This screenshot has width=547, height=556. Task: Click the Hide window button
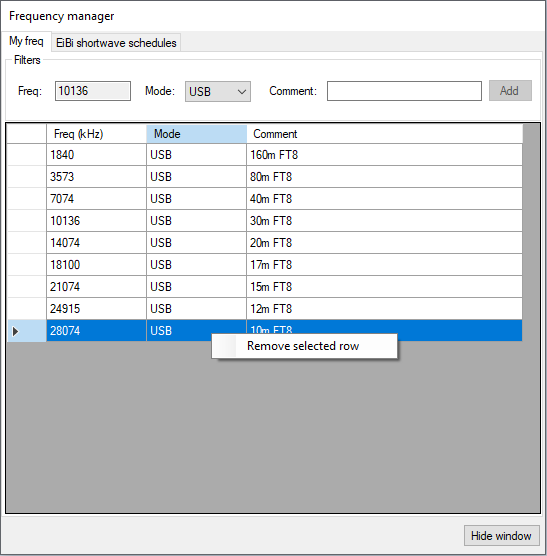coord(502,535)
